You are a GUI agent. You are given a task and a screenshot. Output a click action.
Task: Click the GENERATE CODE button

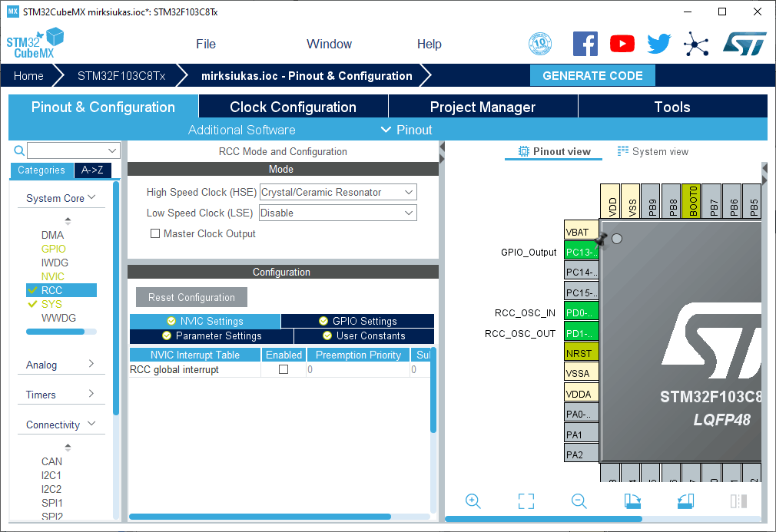pos(592,76)
